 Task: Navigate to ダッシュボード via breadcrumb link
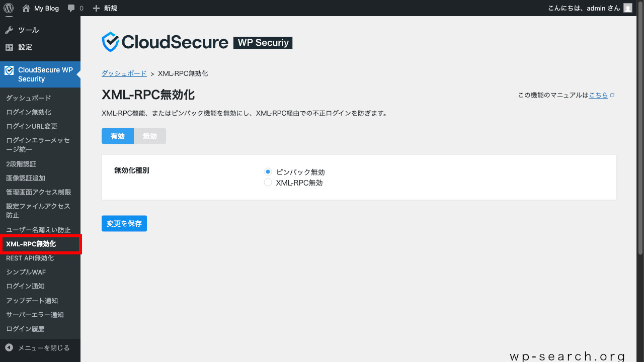click(x=124, y=73)
